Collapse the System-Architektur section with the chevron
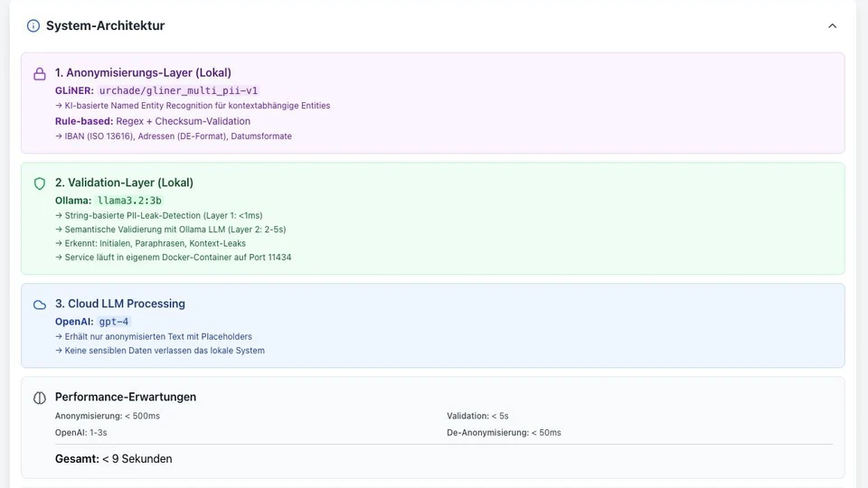 coord(832,26)
